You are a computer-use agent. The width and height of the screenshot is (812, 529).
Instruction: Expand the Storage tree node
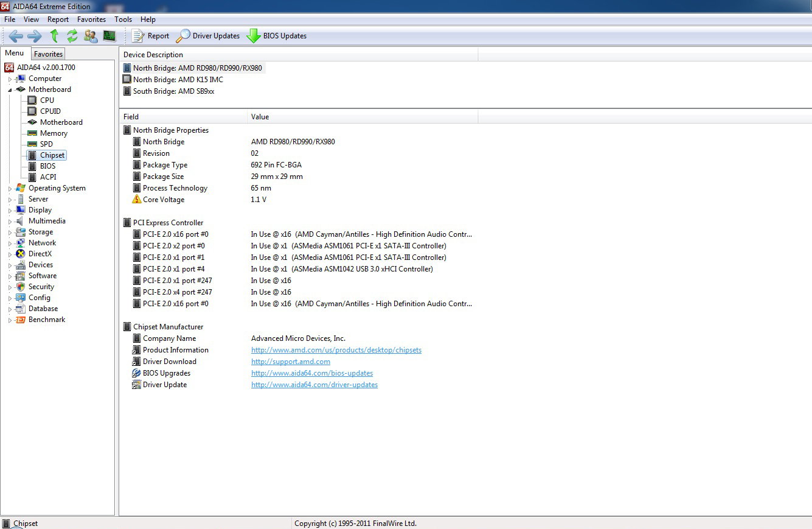[10, 233]
